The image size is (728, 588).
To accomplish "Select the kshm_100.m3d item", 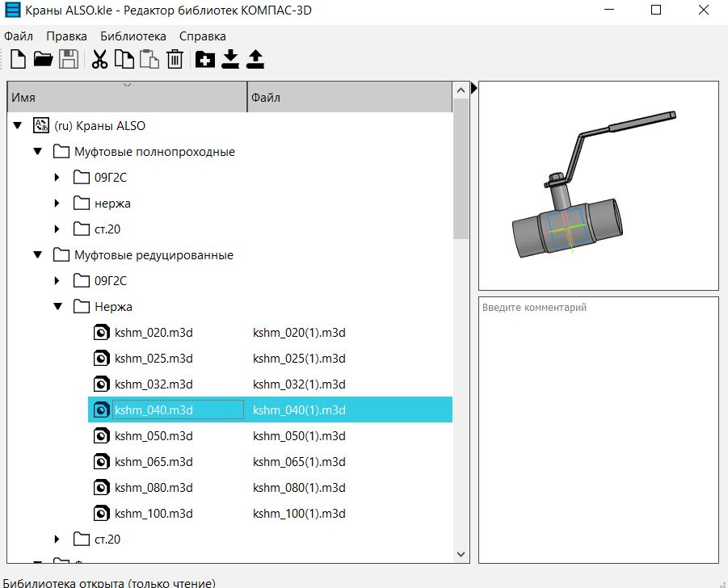I will [154, 513].
